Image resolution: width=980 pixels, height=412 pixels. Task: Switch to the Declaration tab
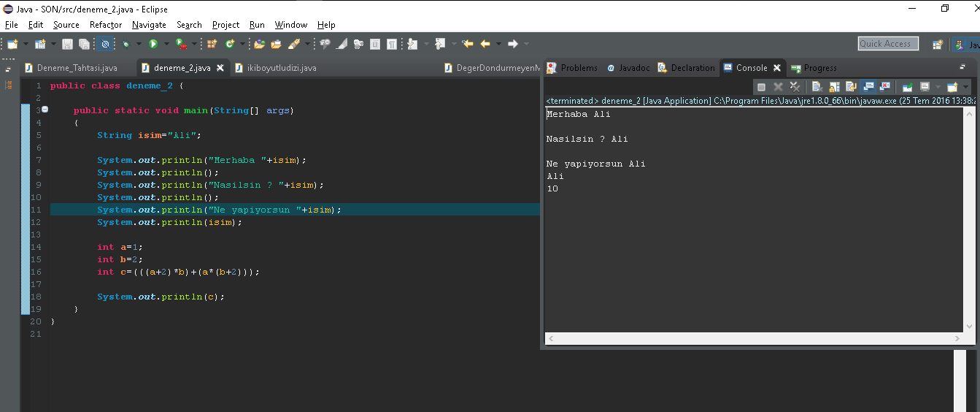click(x=687, y=68)
